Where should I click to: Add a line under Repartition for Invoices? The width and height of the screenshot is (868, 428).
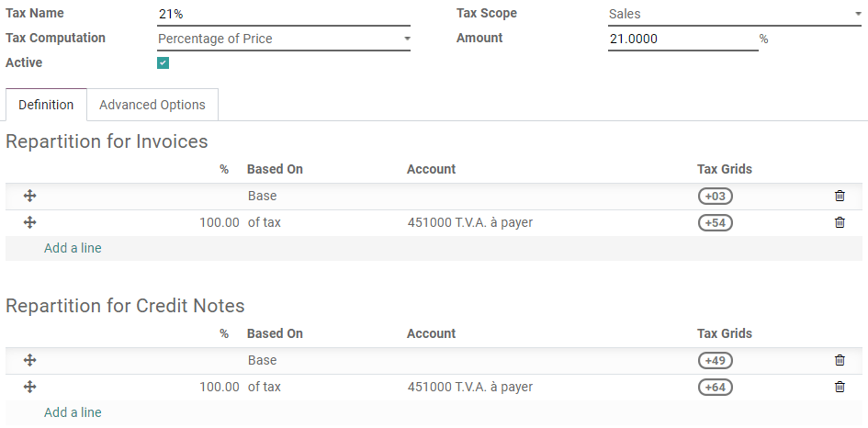pyautogui.click(x=73, y=248)
